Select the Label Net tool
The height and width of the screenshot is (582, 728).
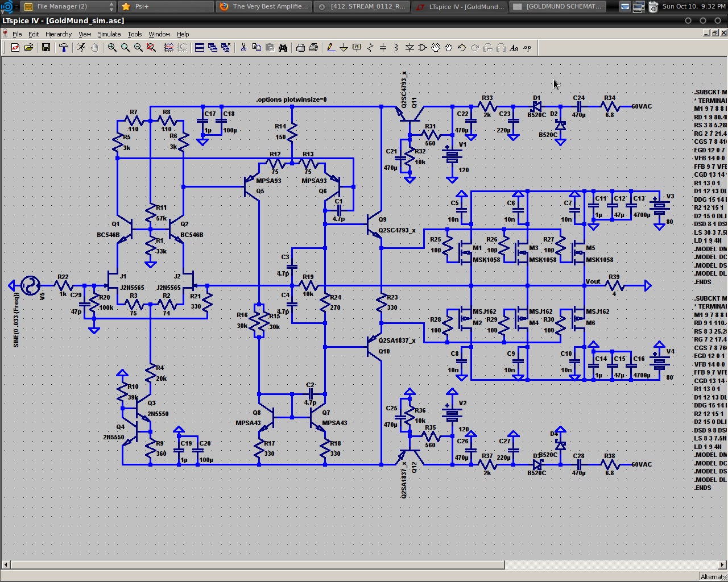click(x=357, y=48)
